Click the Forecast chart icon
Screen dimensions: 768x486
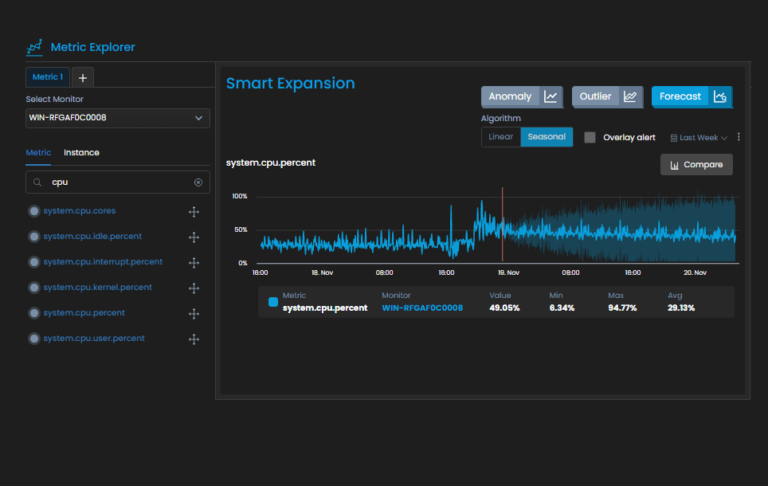point(720,97)
